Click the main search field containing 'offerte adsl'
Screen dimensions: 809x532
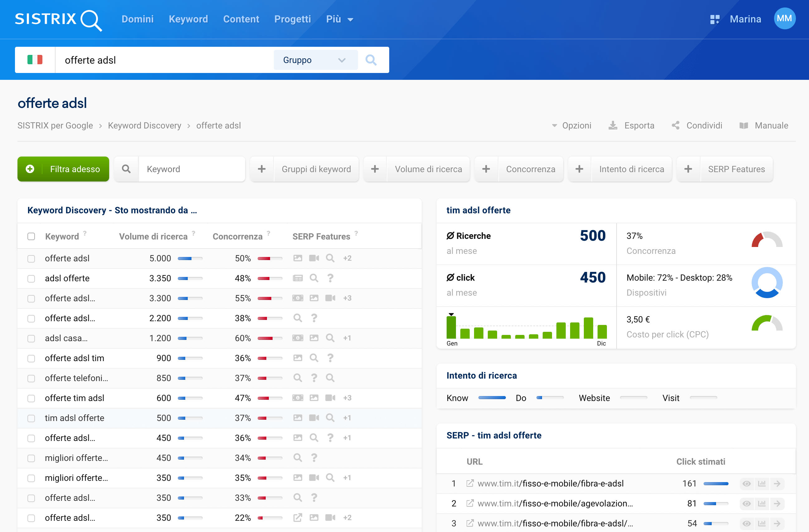165,60
